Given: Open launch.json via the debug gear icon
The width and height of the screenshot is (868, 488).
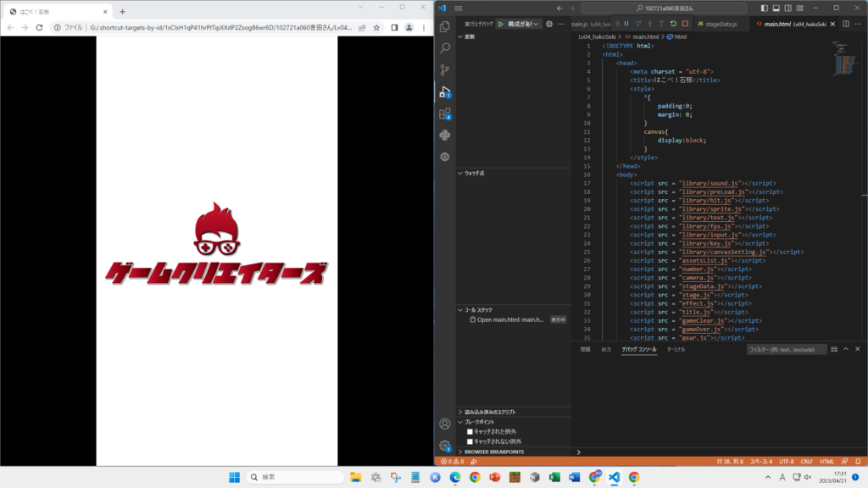Looking at the screenshot, I should 549,24.
